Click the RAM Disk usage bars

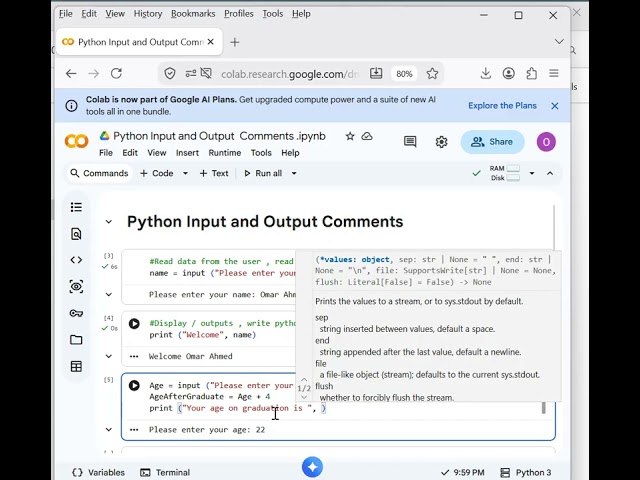click(505, 173)
